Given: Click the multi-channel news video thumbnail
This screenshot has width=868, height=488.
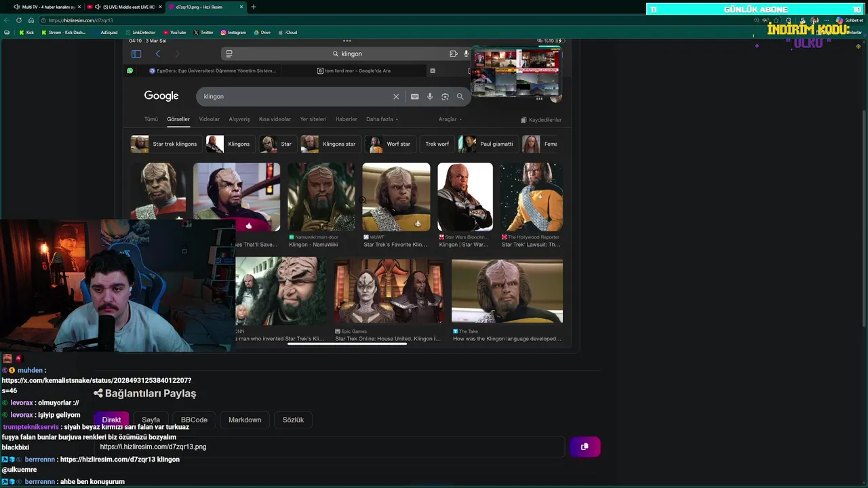Looking at the screenshot, I should (515, 73).
